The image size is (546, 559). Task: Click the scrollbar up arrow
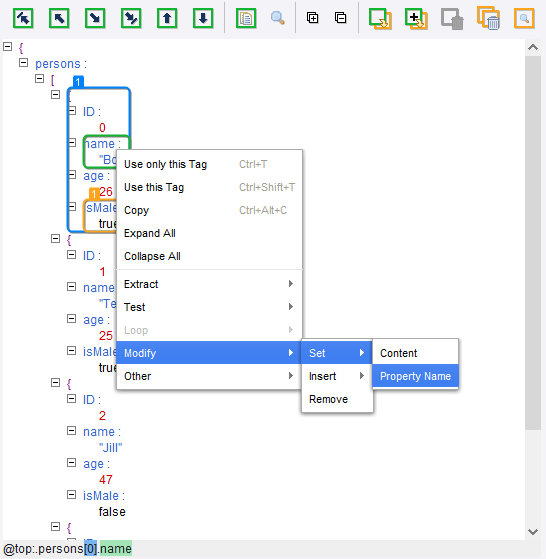pos(533,47)
